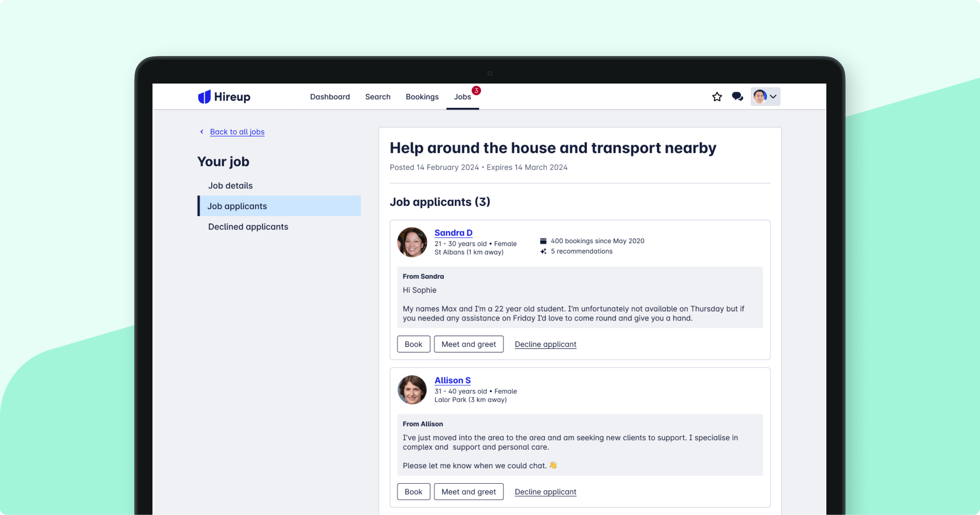Viewport: 980px width, 515px height.
Task: Open the account dropdown via the chevron
Action: (773, 96)
